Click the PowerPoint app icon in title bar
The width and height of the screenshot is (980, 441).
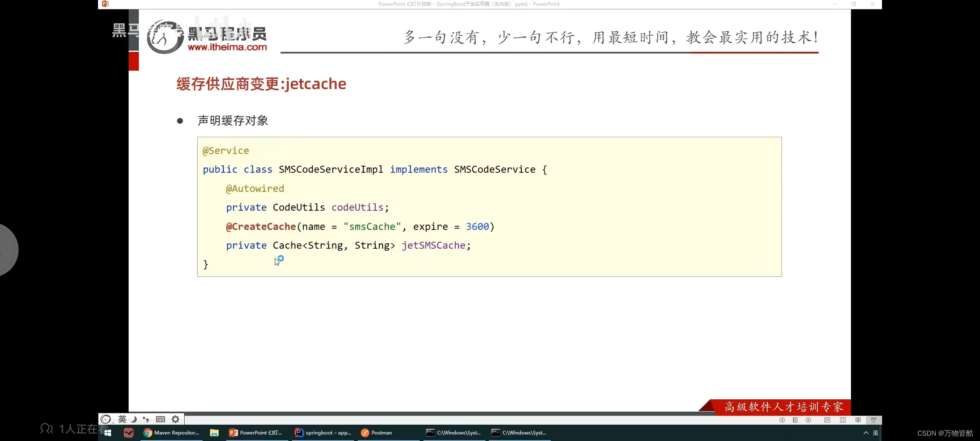[105, 4]
